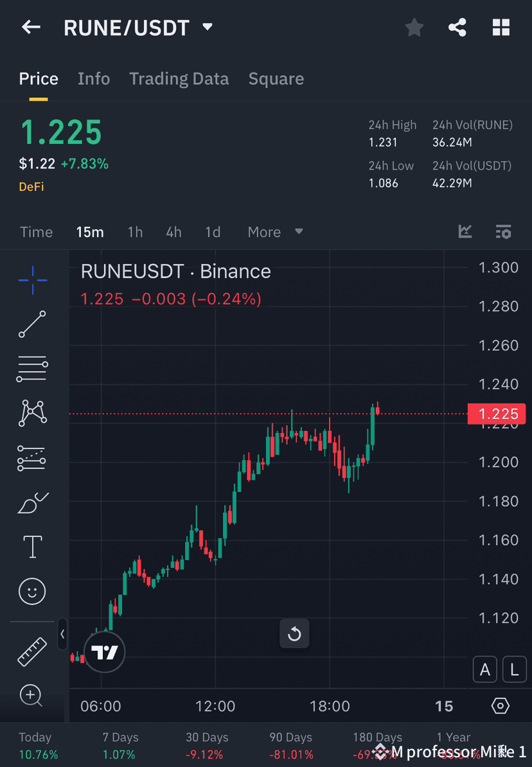Open the Square tab

276,78
